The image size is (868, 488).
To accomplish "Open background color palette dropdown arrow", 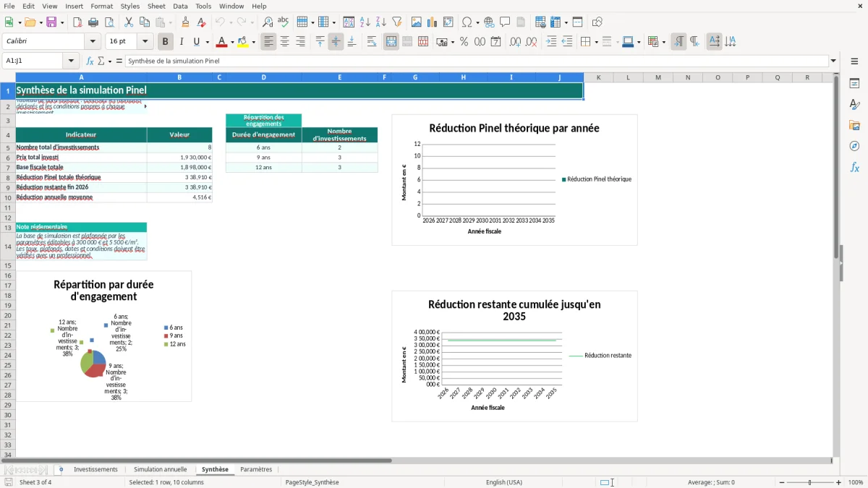I will (x=253, y=42).
